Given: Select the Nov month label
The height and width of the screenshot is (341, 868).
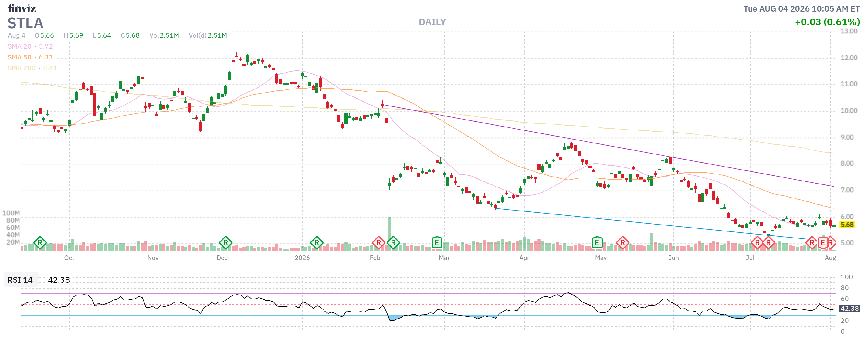Looking at the screenshot, I should tap(153, 258).
